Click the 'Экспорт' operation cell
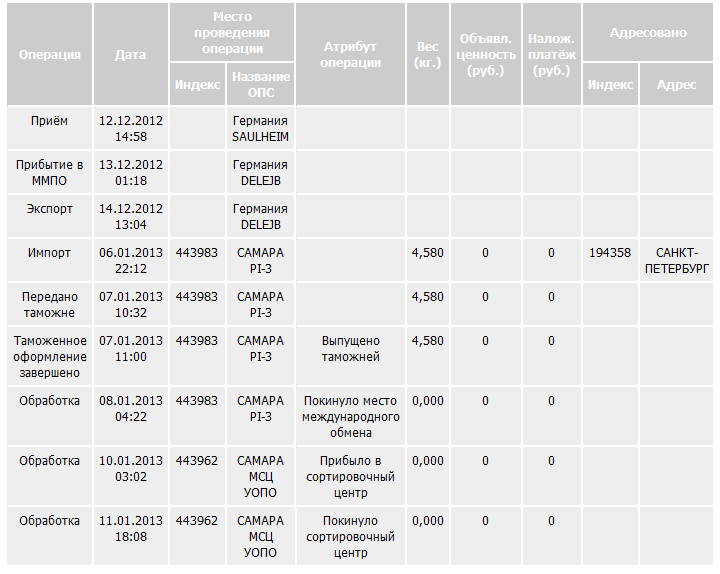Image resolution: width=720 pixels, height=574 pixels. (x=49, y=209)
